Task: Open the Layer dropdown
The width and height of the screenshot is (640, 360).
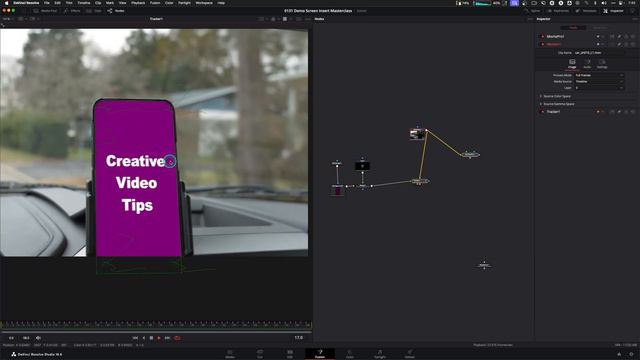Action: click(x=599, y=88)
